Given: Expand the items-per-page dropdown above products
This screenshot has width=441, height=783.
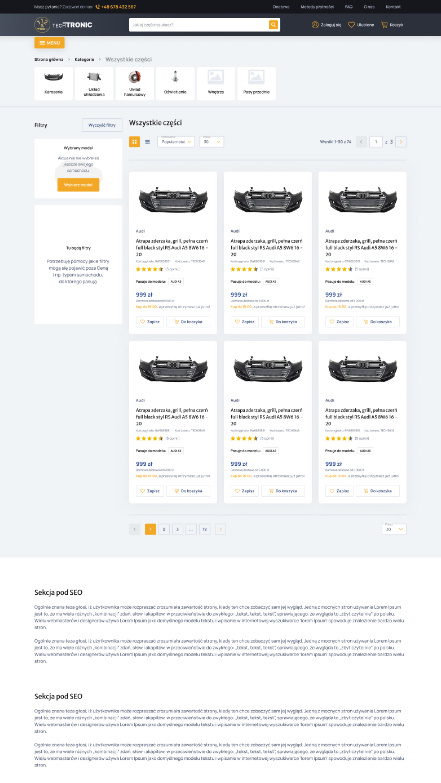Looking at the screenshot, I should point(211,142).
